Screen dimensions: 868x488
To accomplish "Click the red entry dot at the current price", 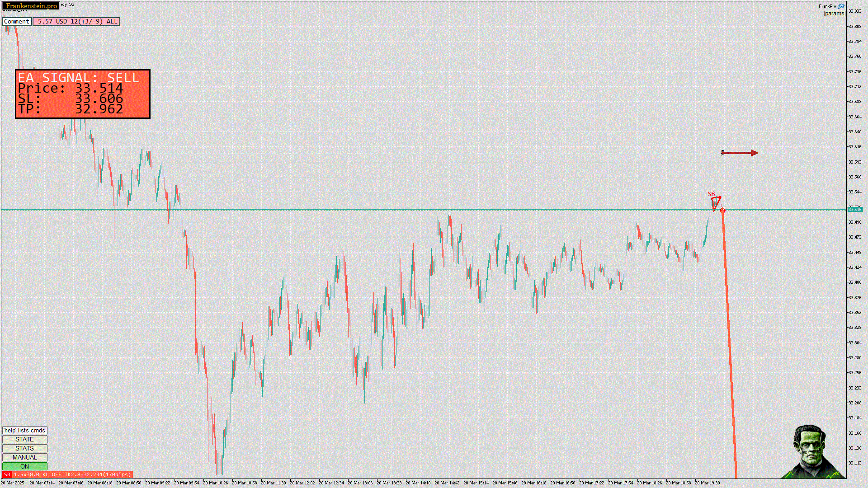I will [722, 211].
